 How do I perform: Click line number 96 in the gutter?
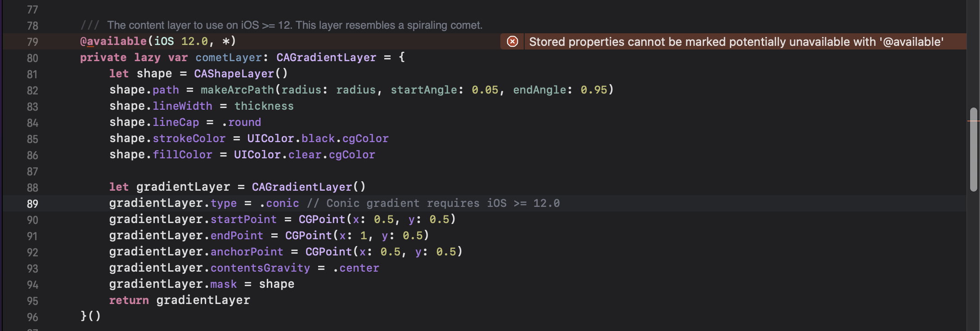(32, 317)
